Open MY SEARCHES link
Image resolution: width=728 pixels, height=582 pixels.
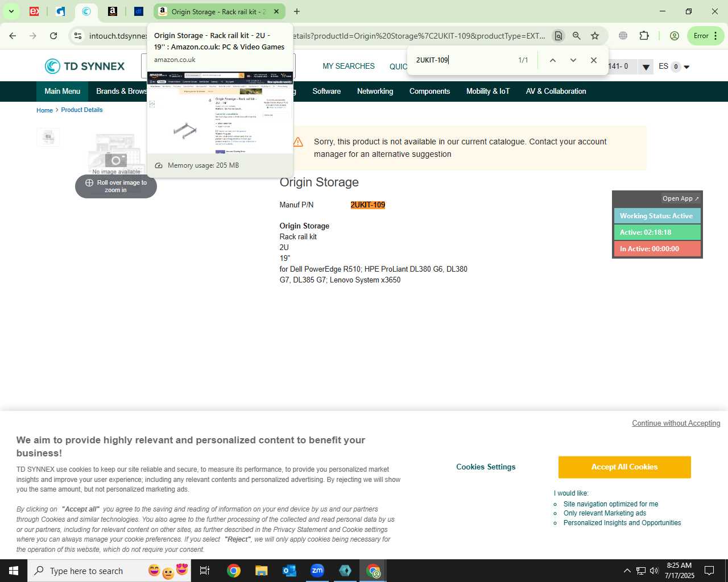coord(349,66)
